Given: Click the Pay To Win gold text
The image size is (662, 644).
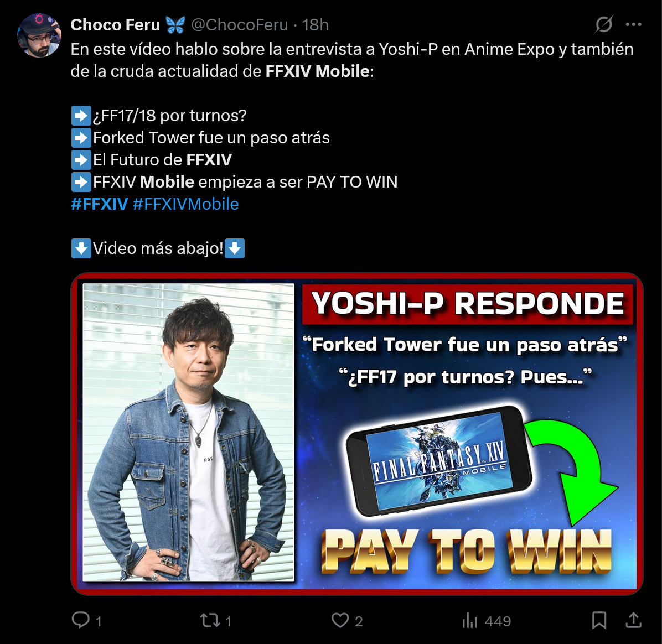Looking at the screenshot, I should [x=467, y=552].
